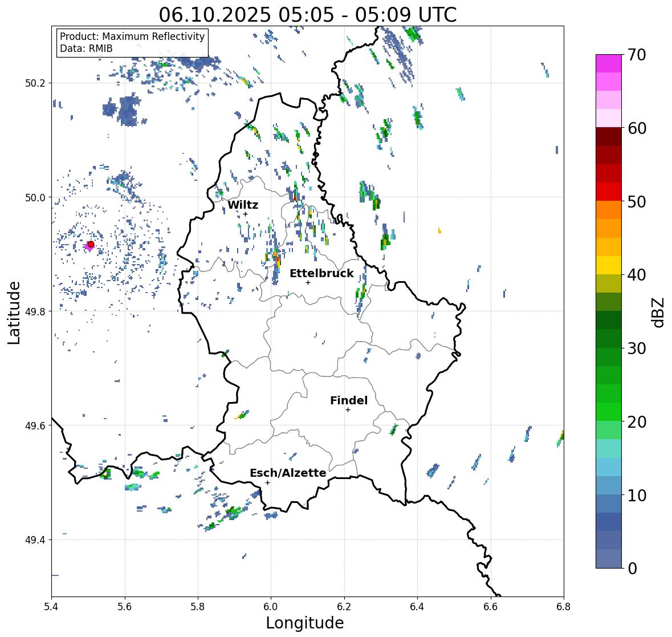Click the longitude tick label 6.6
The height and width of the screenshot is (637, 672).
click(491, 607)
